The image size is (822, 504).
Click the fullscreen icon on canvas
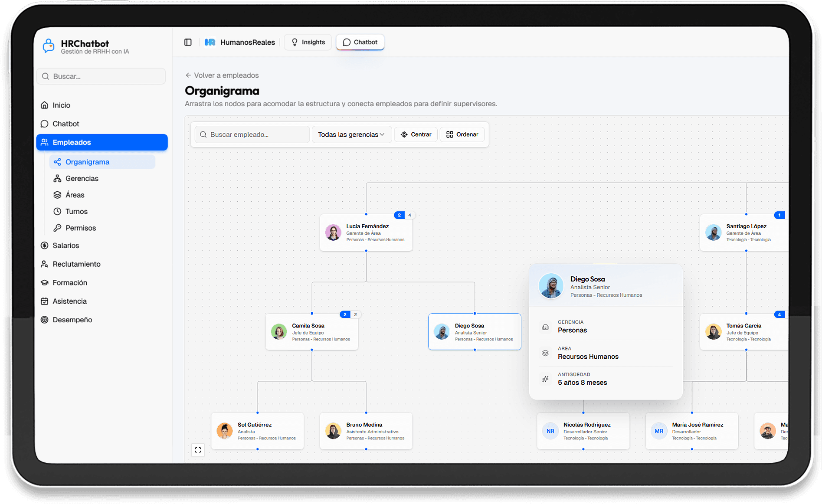click(x=198, y=450)
